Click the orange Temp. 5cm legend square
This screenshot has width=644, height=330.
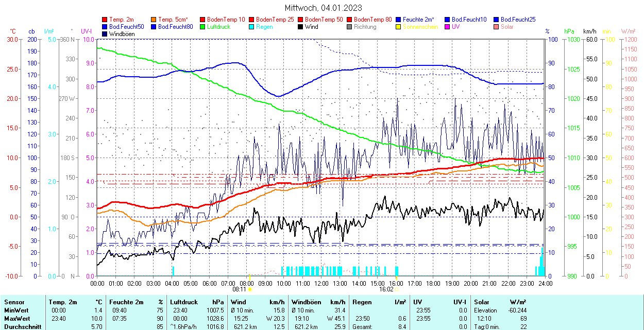coord(154,20)
